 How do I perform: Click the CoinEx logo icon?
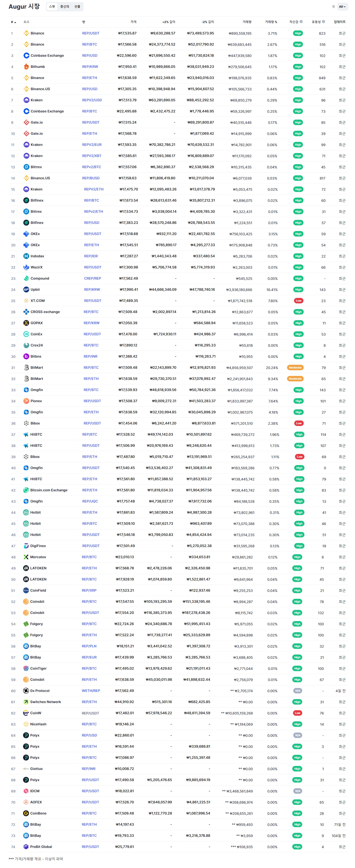pos(26,334)
